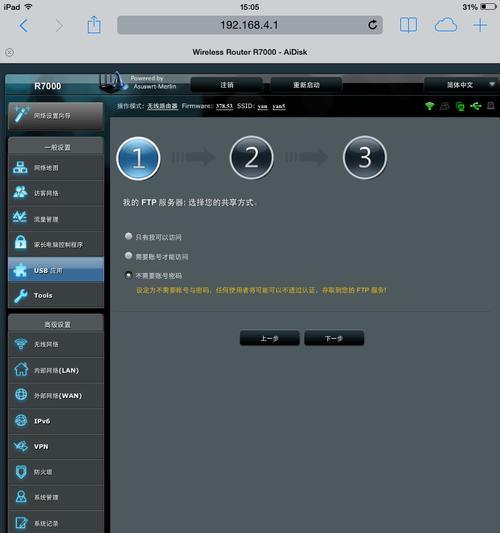This screenshot has width=500, height=533.
Task: Open the 网络设置向导 quick setup wizard
Action: (x=56, y=116)
